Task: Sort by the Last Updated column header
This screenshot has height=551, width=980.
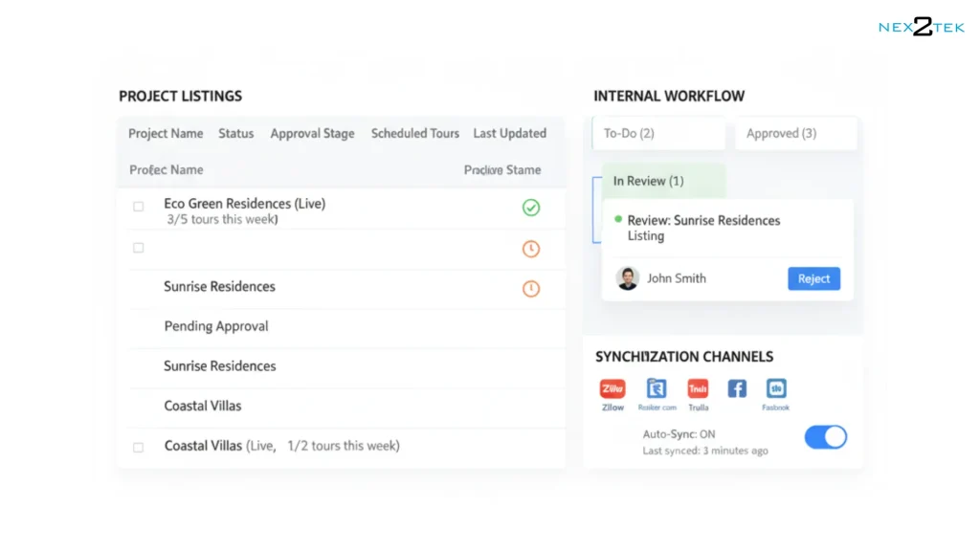Action: click(x=509, y=133)
